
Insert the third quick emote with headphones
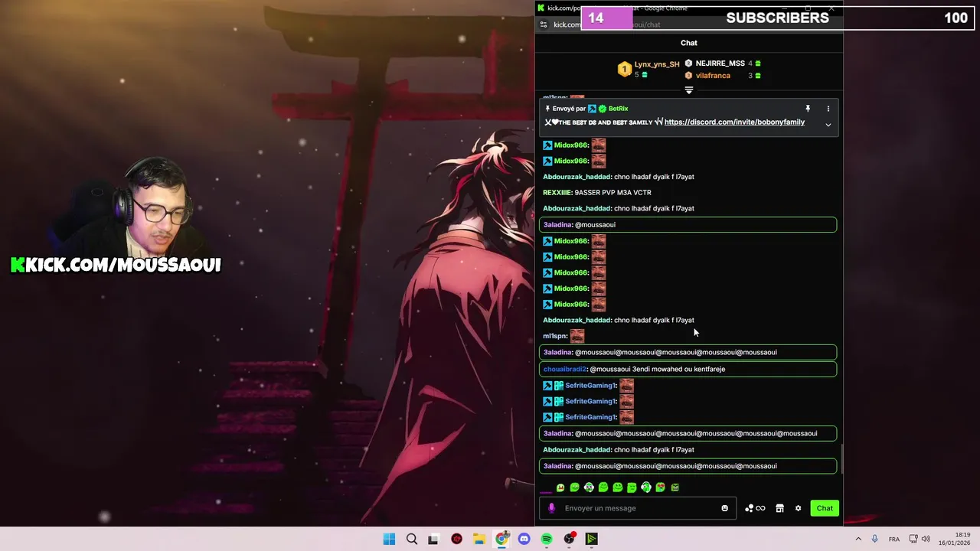(589, 487)
